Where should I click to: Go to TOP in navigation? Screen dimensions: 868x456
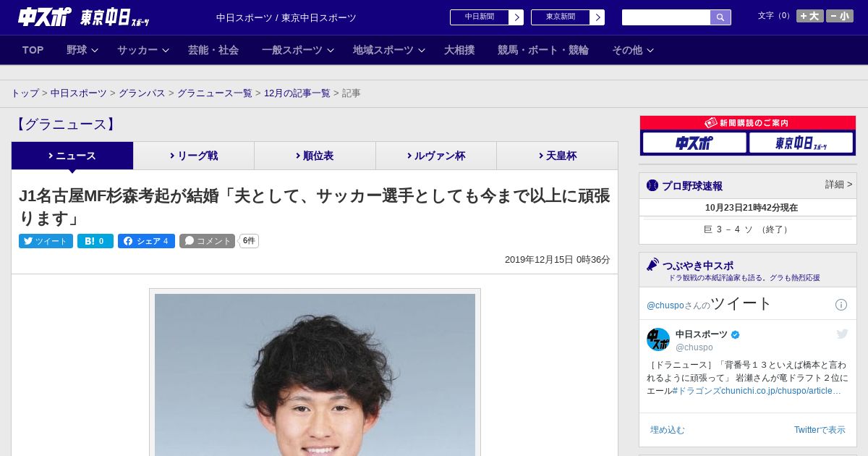coord(33,50)
